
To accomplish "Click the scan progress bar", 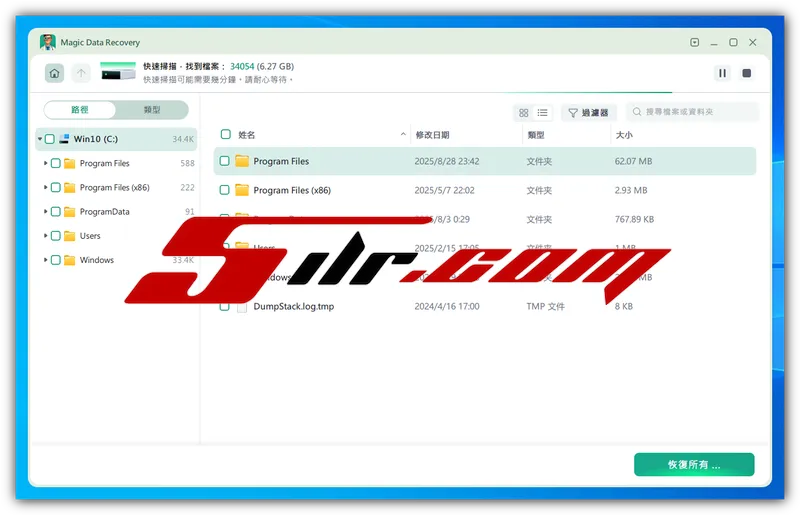I will point(401,92).
